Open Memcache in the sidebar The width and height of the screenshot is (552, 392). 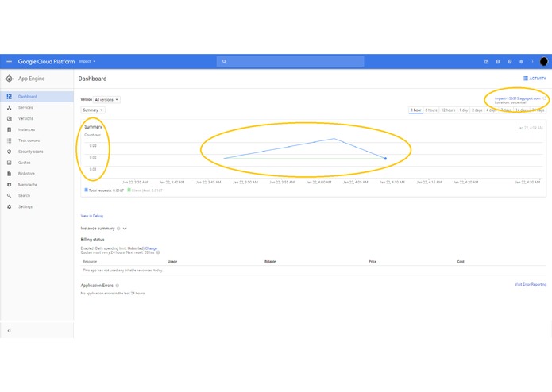click(37, 185)
